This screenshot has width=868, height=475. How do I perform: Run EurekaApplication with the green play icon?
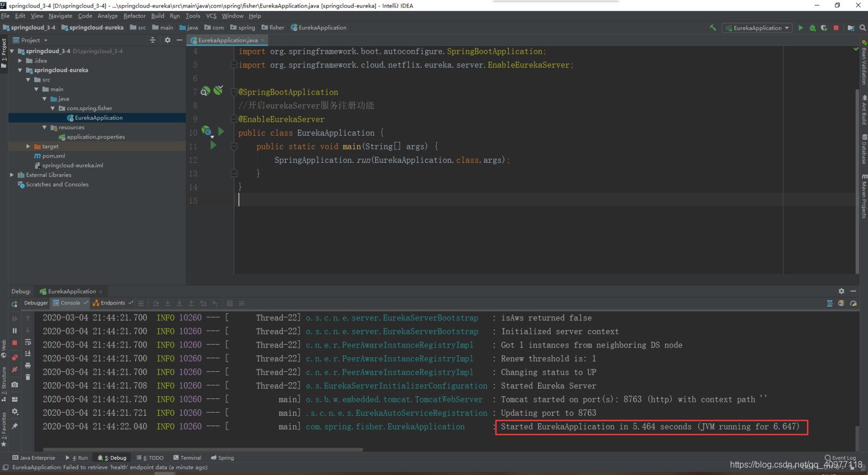click(800, 28)
